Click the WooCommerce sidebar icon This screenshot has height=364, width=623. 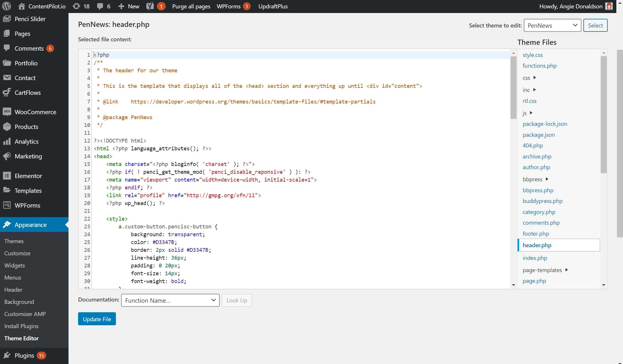point(7,112)
